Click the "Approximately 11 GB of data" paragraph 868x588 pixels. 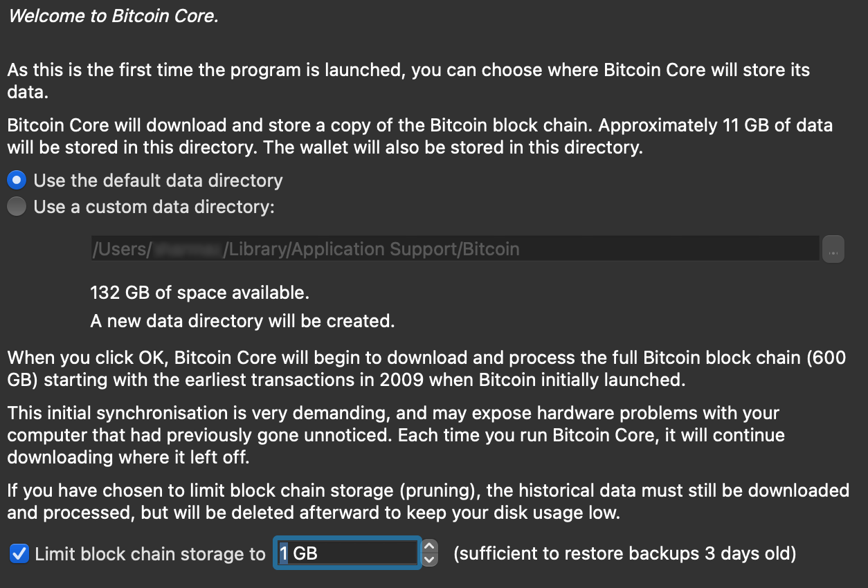click(x=420, y=136)
